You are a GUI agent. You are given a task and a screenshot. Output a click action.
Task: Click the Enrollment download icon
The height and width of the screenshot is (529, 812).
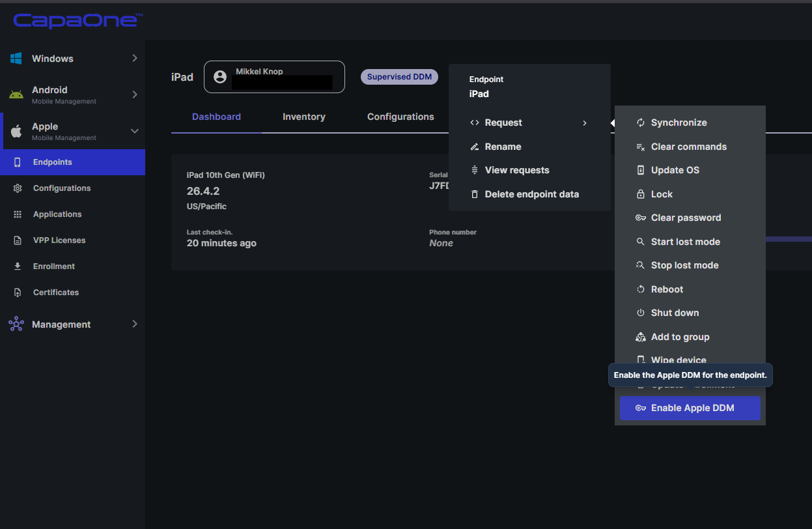pyautogui.click(x=18, y=266)
